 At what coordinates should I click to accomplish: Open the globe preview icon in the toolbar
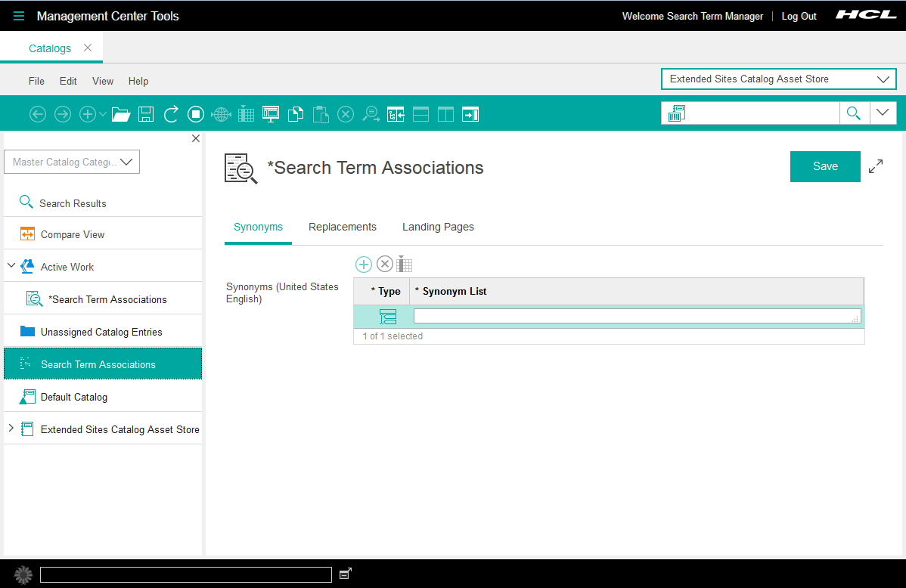coord(220,114)
